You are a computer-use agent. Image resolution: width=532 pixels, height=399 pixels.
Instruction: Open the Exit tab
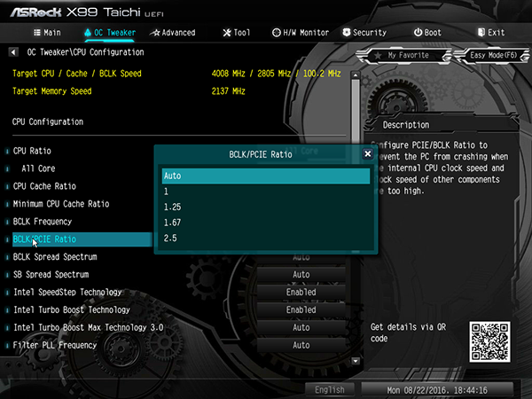pos(491,33)
